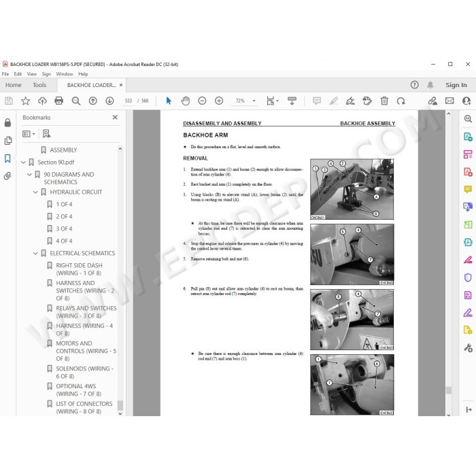The width and height of the screenshot is (476, 476).
Task: Open OPTIONAL 4WS wiring bookmark
Action: click(79, 390)
